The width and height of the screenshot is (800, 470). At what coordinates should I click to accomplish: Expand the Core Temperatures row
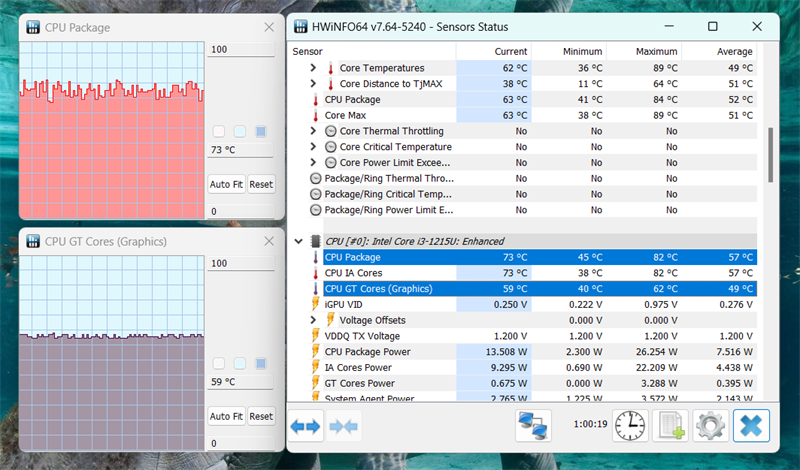click(x=313, y=68)
